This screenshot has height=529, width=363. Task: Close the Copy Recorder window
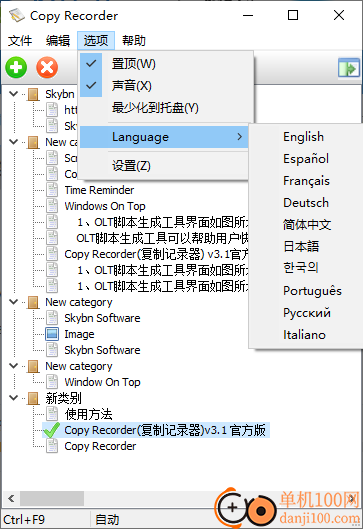pyautogui.click(x=339, y=15)
